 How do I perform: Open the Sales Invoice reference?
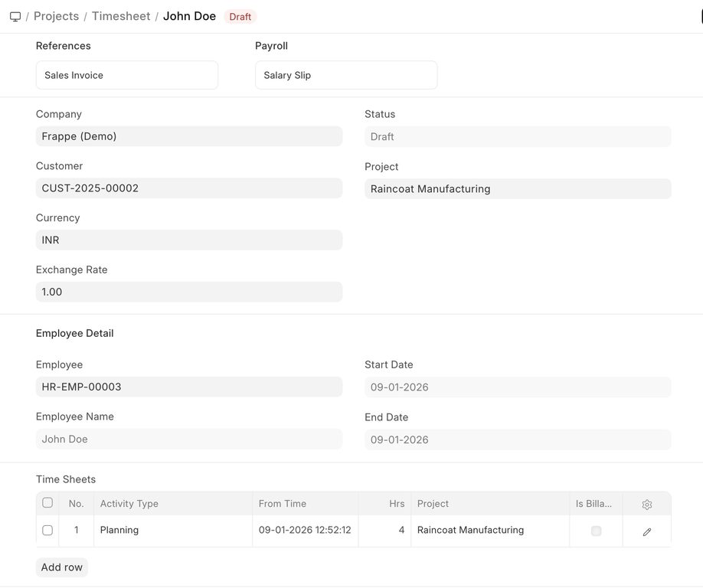click(x=126, y=75)
